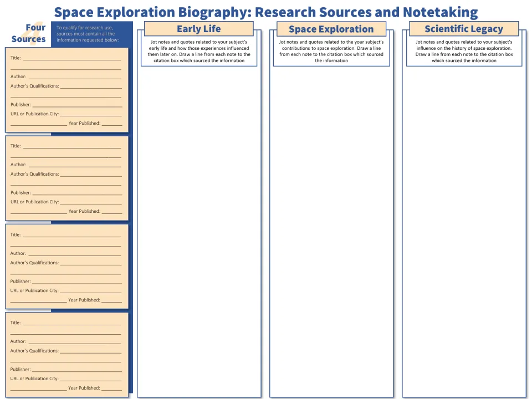
Task: Click the Title line in the fourth source box
Action: (x=72, y=323)
